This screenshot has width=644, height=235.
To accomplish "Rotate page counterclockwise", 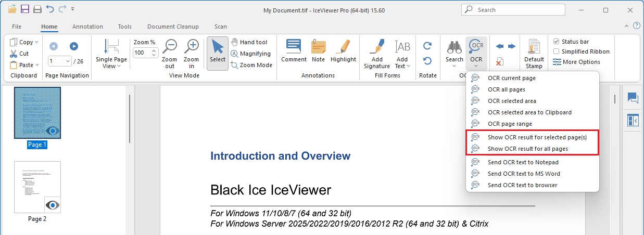I will [427, 61].
